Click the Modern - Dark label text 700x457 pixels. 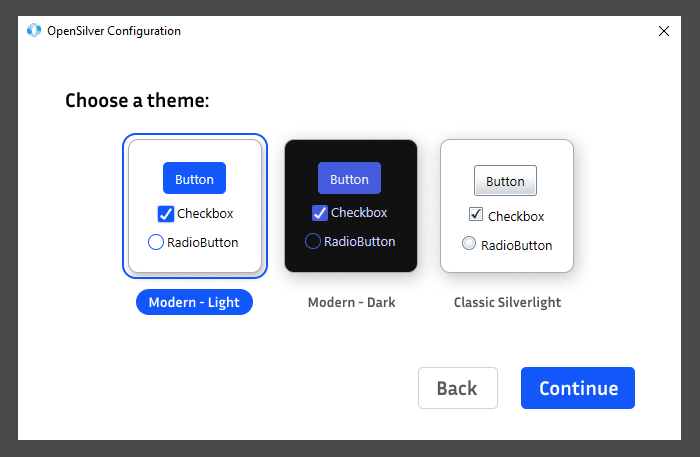(x=351, y=302)
